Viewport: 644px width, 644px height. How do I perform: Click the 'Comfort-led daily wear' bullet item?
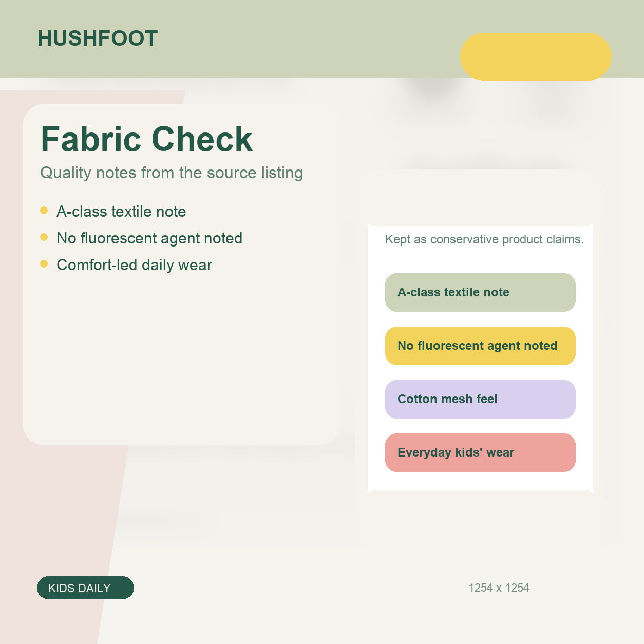coord(126,265)
